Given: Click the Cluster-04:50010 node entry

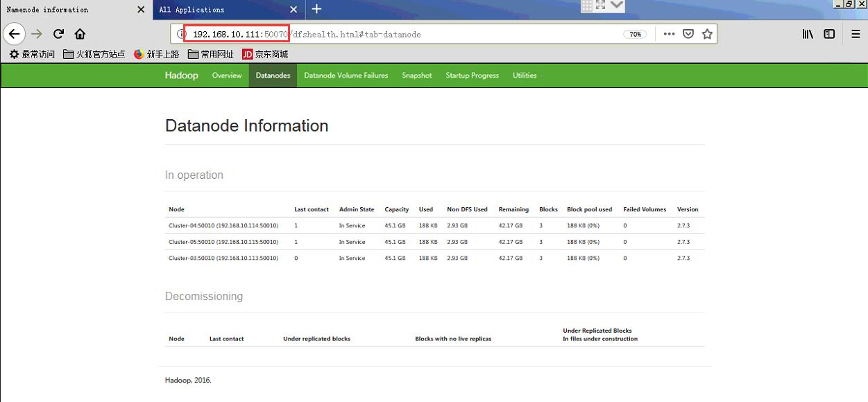Looking at the screenshot, I should [223, 225].
